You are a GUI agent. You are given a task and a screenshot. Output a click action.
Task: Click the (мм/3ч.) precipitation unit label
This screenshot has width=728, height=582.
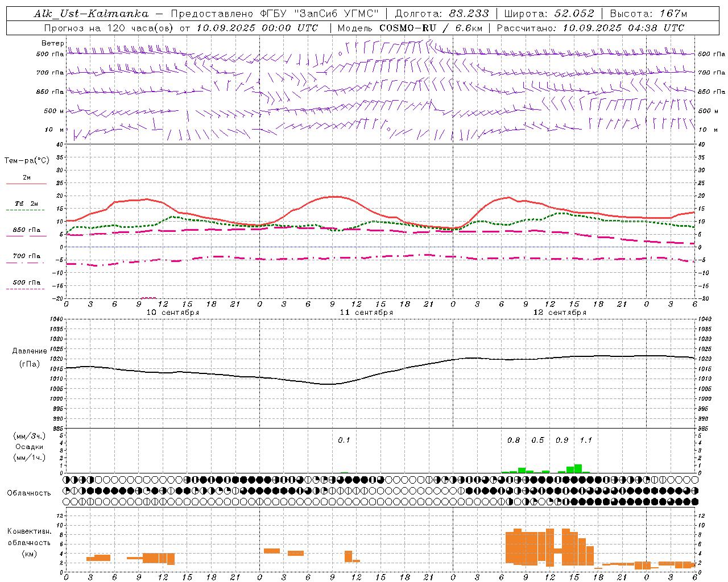pyautogui.click(x=30, y=436)
